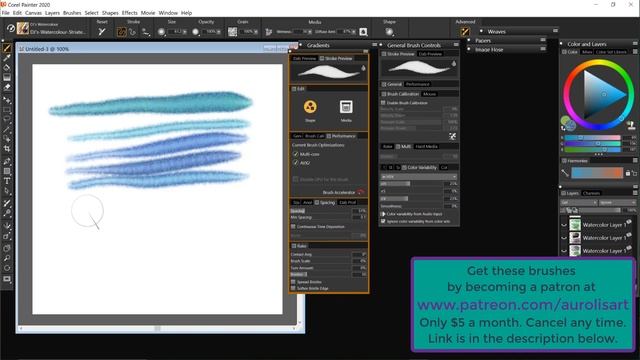
Task: Click the Align to Path stroke icon
Action: coord(145,31)
